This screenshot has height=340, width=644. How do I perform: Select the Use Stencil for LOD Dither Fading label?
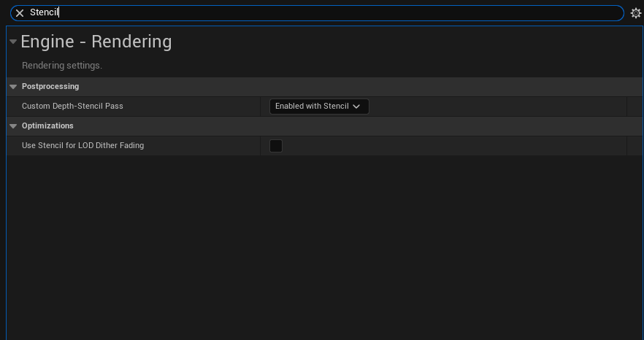click(83, 145)
